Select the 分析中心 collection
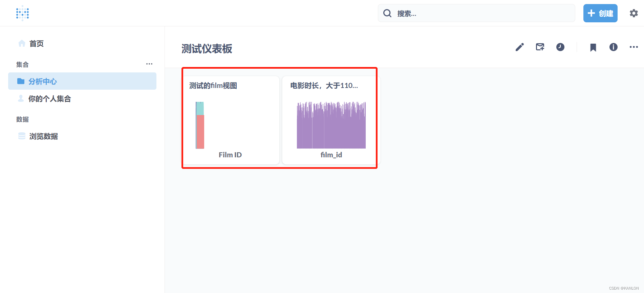 [82, 81]
